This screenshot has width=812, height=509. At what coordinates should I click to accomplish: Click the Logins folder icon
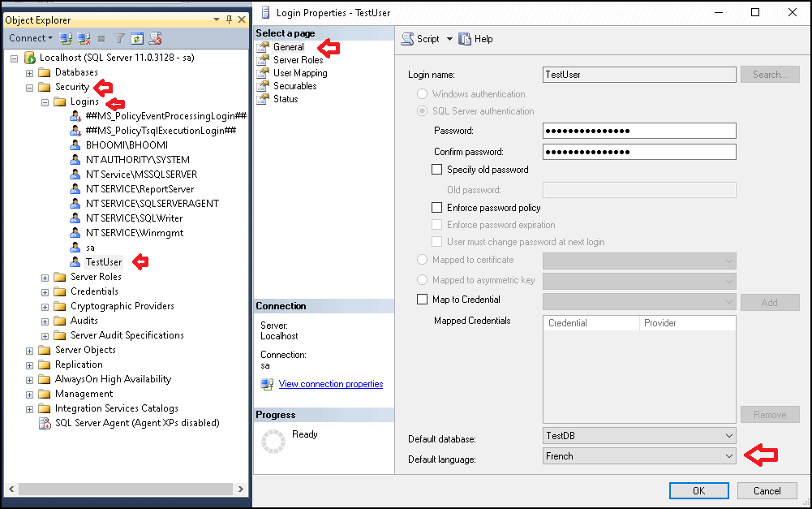(x=60, y=101)
